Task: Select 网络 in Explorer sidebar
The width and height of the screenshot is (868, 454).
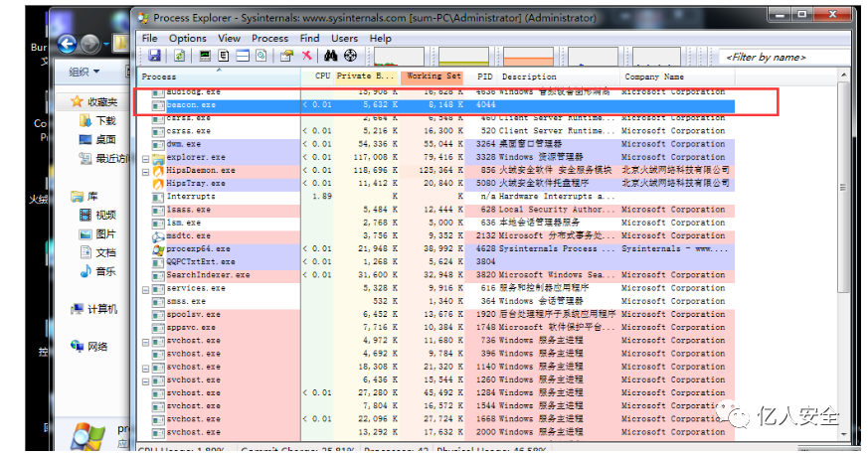Action: tap(89, 347)
